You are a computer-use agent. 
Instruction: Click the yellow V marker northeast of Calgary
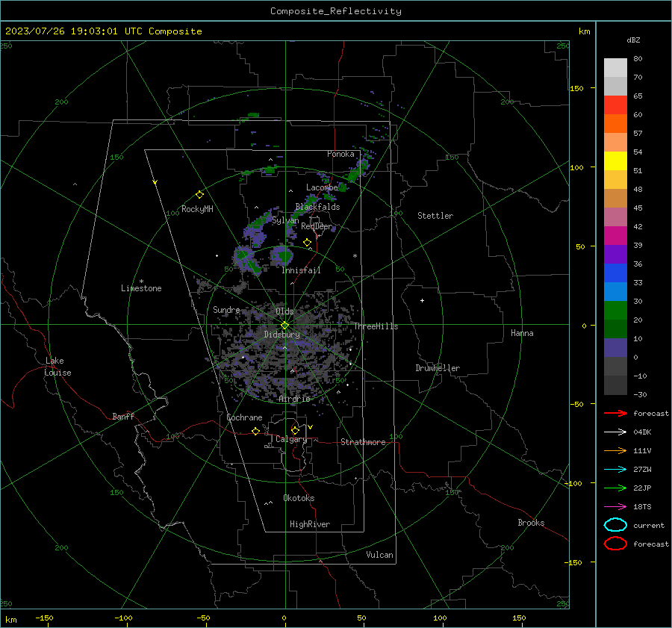click(310, 427)
